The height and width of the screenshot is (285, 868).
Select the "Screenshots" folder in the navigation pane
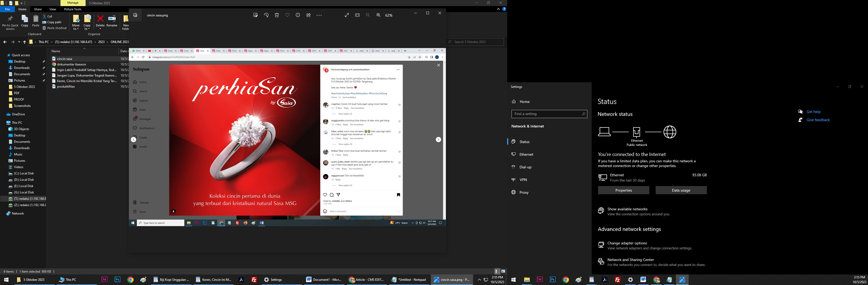click(x=22, y=106)
